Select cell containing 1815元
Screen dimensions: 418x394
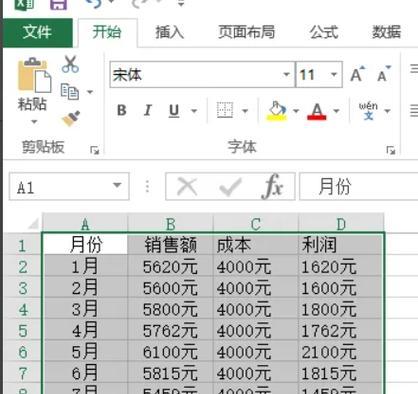[x=341, y=373]
